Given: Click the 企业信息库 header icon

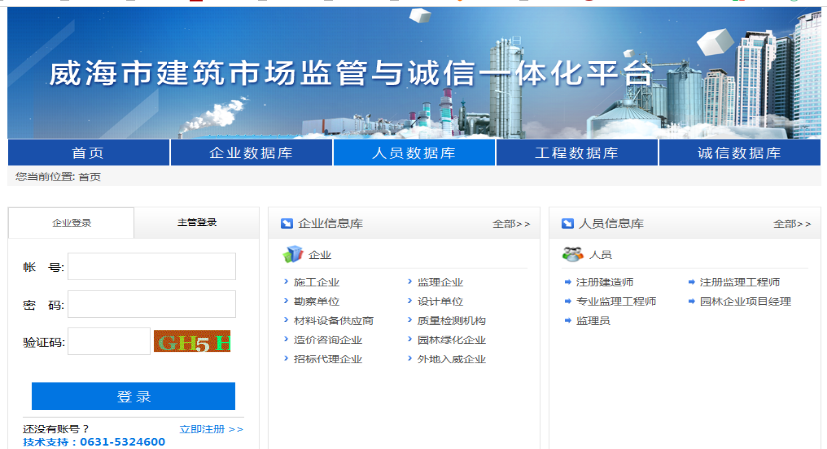Looking at the screenshot, I should (287, 223).
